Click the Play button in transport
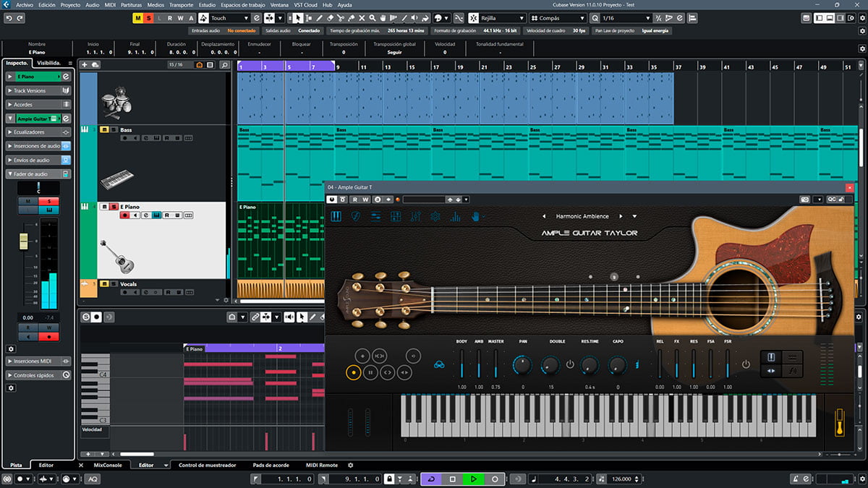Image resolution: width=868 pixels, height=488 pixels. [473, 479]
